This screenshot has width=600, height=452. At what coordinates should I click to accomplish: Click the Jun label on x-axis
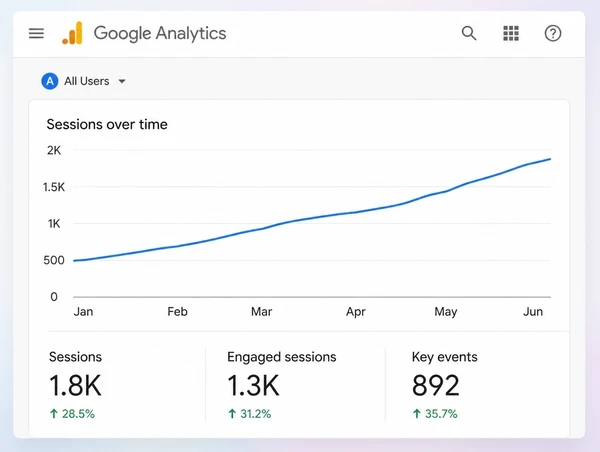coord(533,312)
